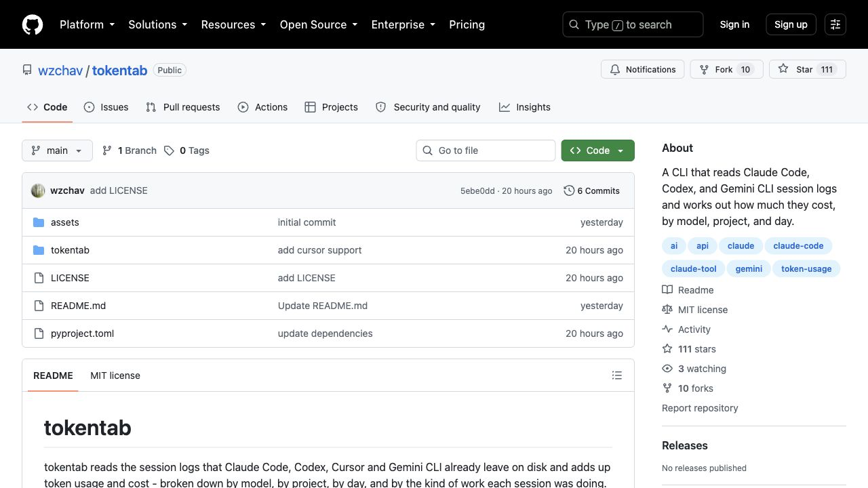The image size is (868, 488).
Task: Focus the Type / to search field
Action: pos(633,24)
